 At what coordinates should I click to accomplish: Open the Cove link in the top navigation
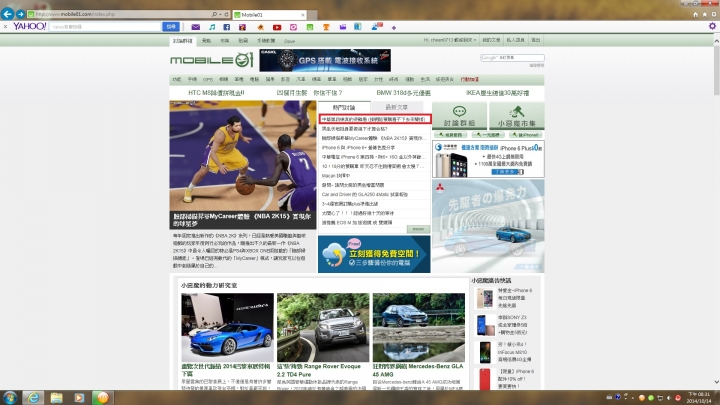pyautogui.click(x=289, y=41)
